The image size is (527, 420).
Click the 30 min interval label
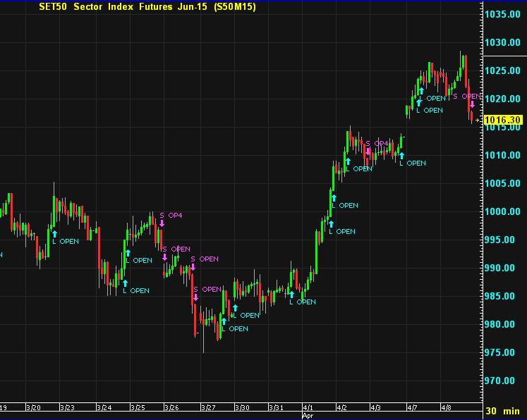click(x=504, y=411)
